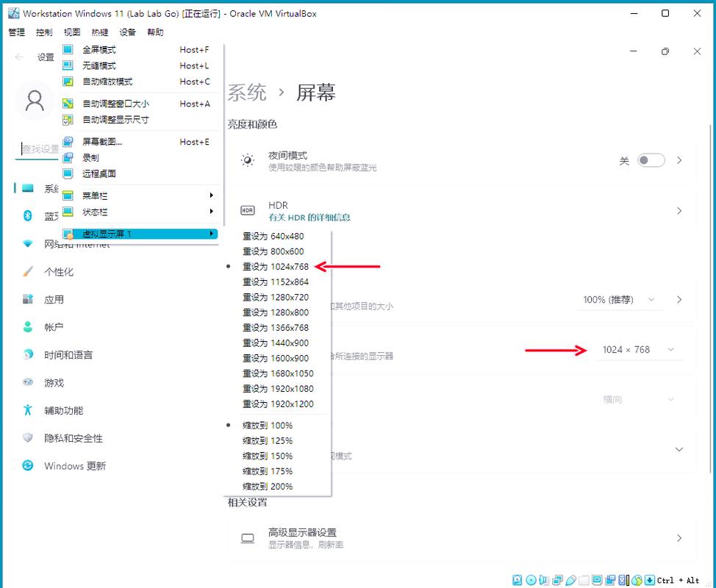
Task: Go to 时间和语言 settings
Action: [x=68, y=355]
